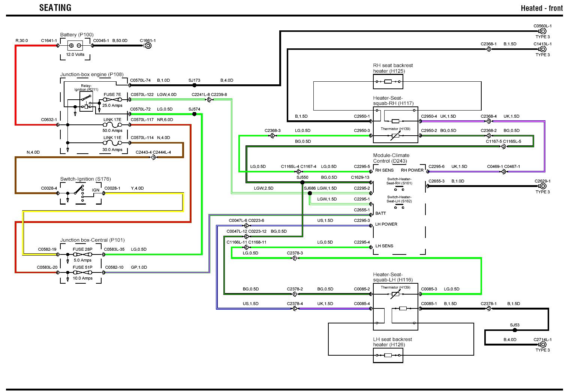Click the SJ53 splice junction dot
The width and height of the screenshot is (566, 392).
coord(515,330)
